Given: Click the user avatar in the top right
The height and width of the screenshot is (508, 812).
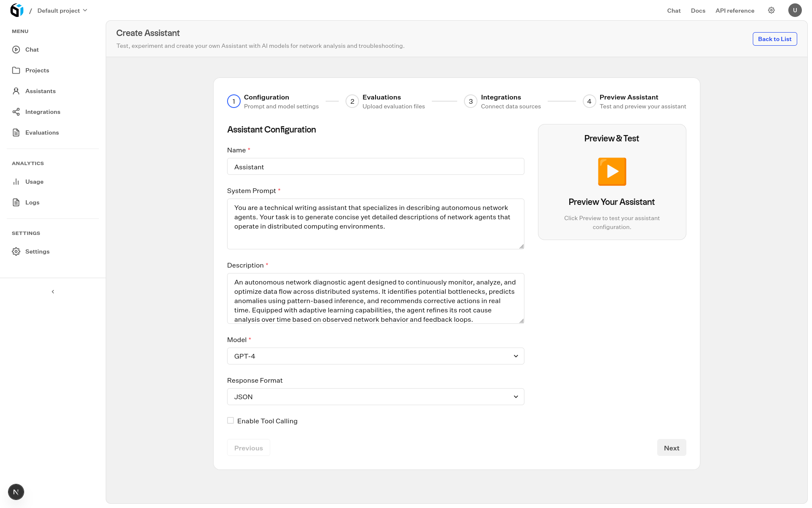Looking at the screenshot, I should click(795, 10).
